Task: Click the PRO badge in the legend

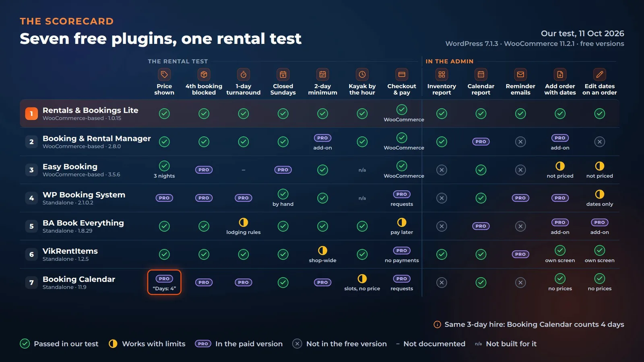Action: click(203, 343)
